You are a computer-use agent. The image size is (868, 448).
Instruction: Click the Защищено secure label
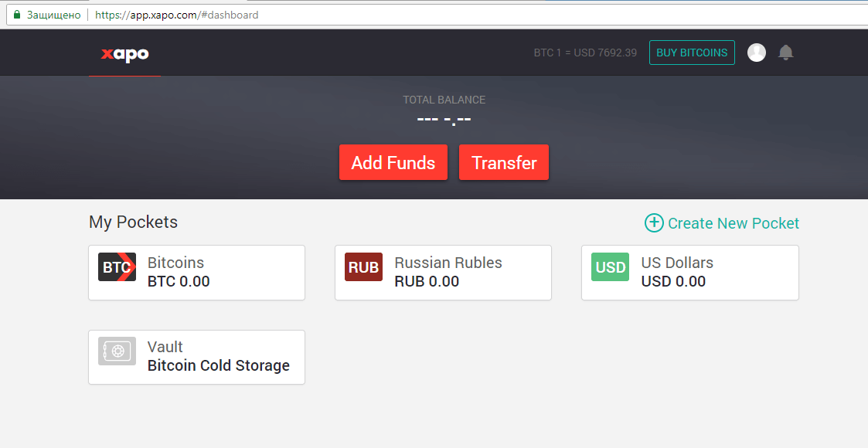point(53,15)
